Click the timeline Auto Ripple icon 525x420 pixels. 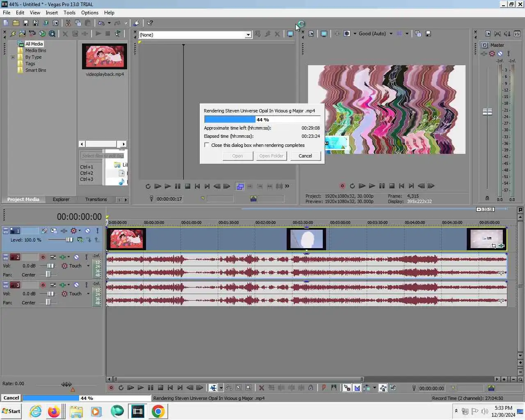pyautogui.click(x=367, y=388)
